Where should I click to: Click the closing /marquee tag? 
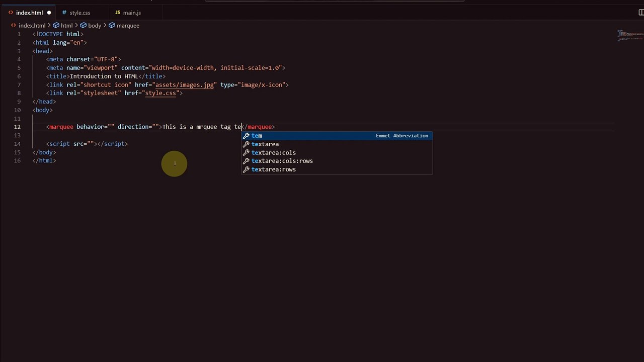(260, 127)
